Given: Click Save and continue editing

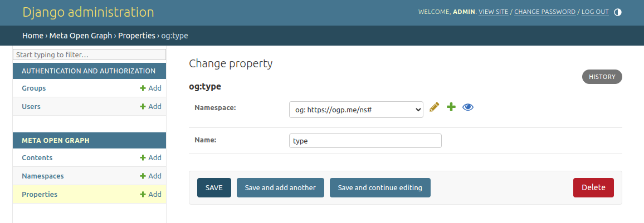Looking at the screenshot, I should 380,188.
